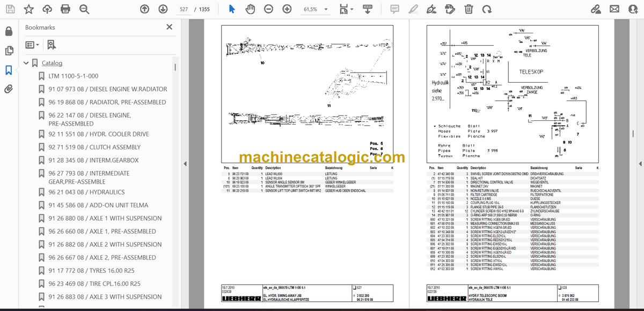The height and width of the screenshot is (311, 644).
Task: Add bookmark with star icon
Action: point(29,9)
